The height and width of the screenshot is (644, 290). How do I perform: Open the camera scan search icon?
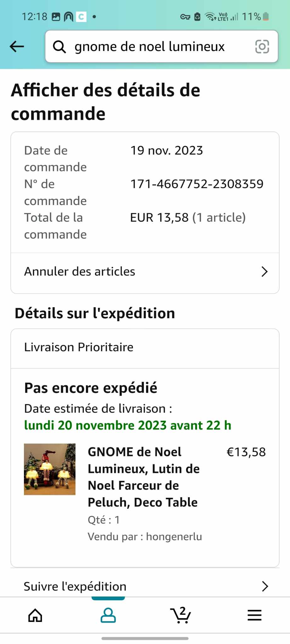coord(262,47)
